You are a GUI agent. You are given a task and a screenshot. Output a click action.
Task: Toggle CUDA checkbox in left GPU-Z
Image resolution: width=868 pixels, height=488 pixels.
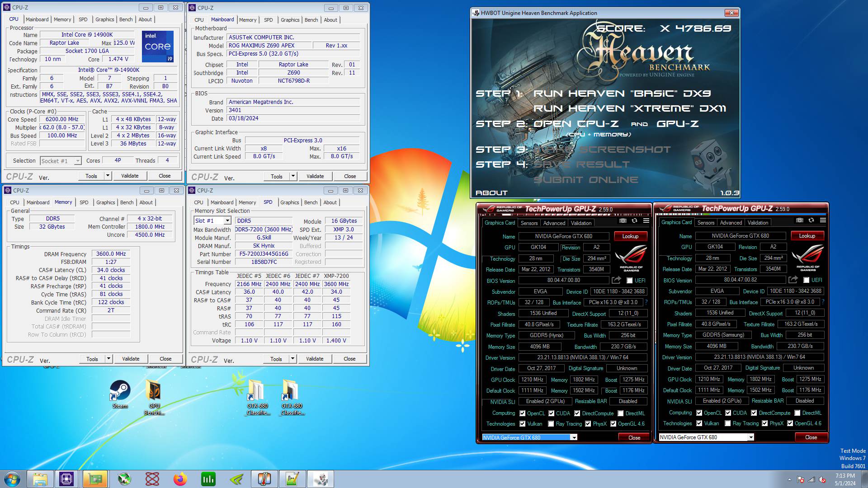[552, 413]
